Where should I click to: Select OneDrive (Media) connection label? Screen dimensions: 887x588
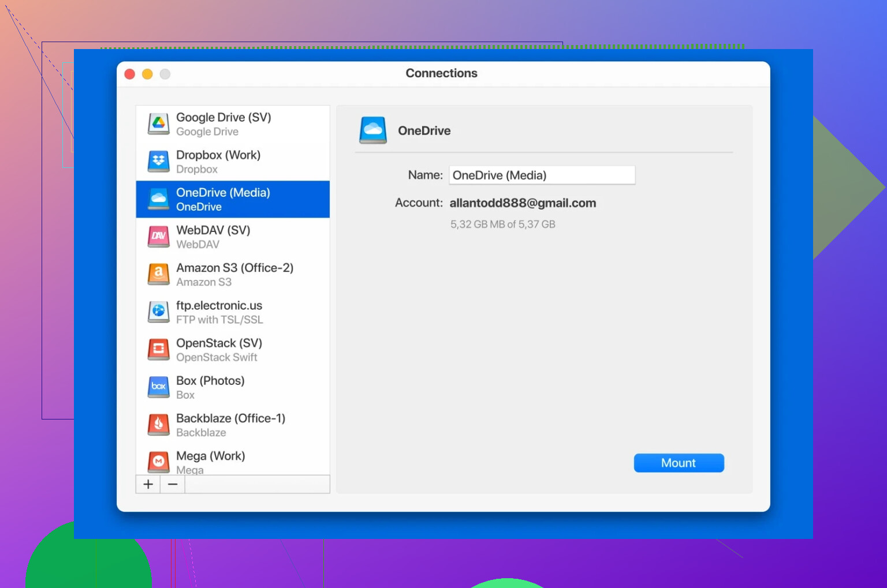click(x=223, y=192)
